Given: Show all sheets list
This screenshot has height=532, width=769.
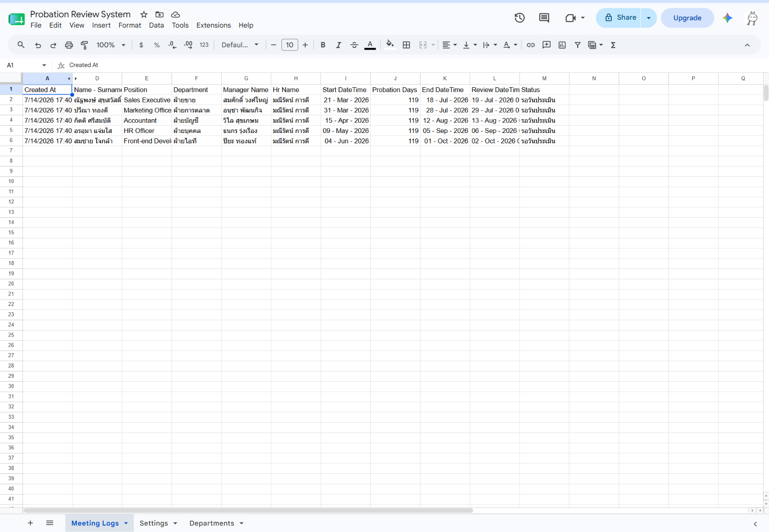Looking at the screenshot, I should (x=49, y=523).
